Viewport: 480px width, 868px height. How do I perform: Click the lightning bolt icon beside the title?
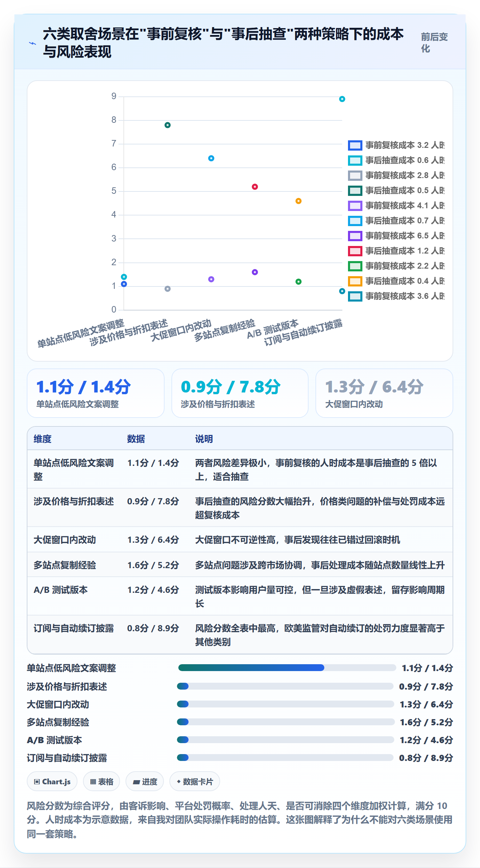point(32,43)
